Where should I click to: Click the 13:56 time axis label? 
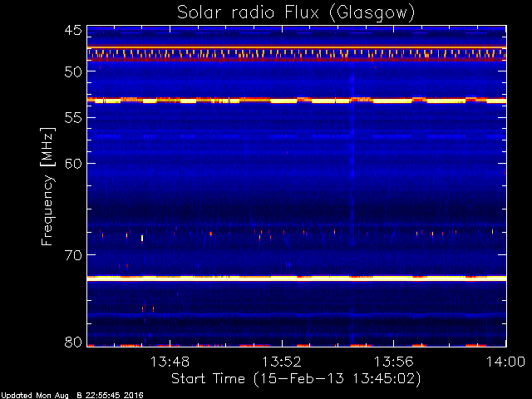393,362
